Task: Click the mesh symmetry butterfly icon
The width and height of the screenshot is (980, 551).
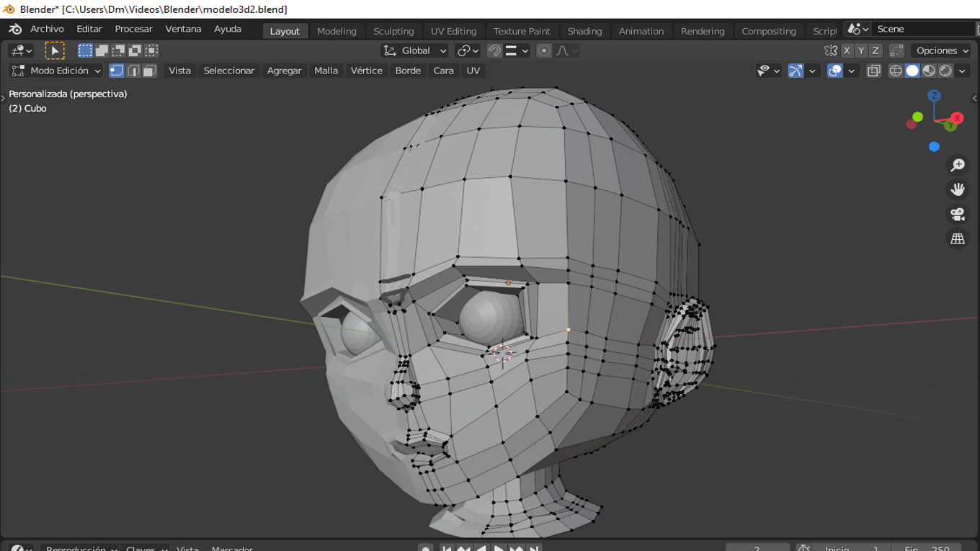Action: pos(831,50)
